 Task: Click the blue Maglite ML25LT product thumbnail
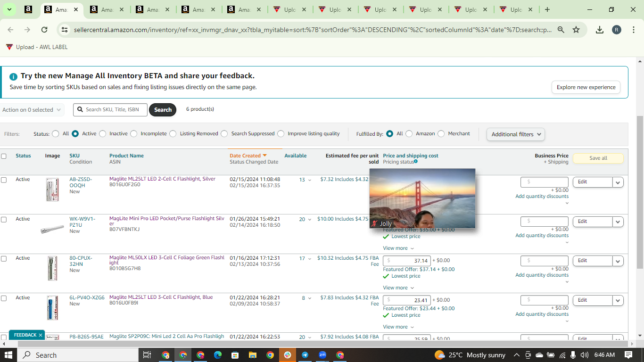(52, 308)
